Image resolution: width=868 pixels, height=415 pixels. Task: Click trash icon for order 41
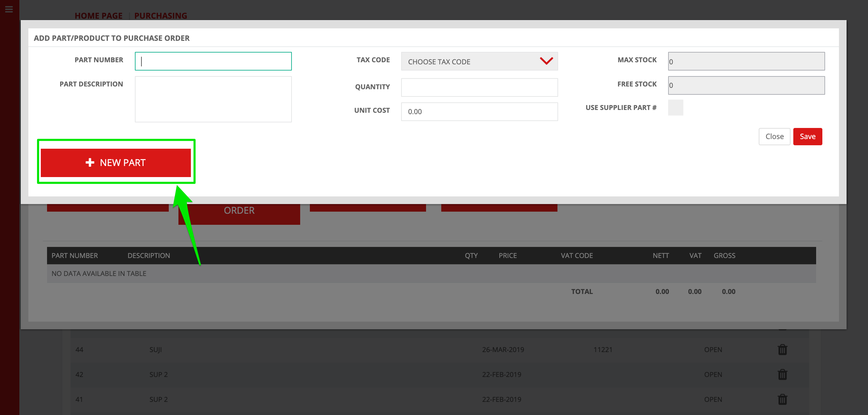782,399
